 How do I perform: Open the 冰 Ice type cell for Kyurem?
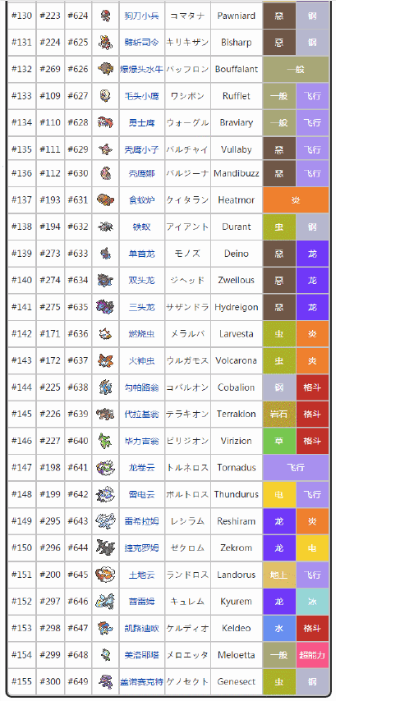[312, 601]
